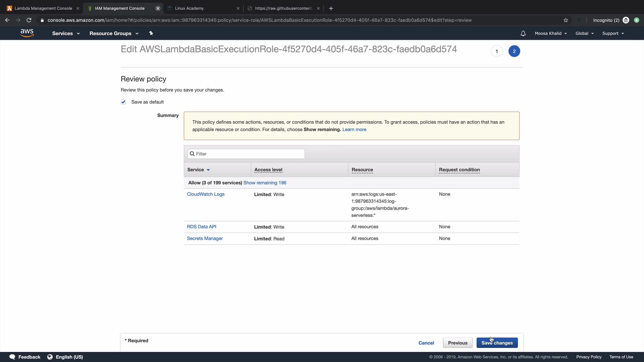Switch to the Lambda Management Console tab

43,8
